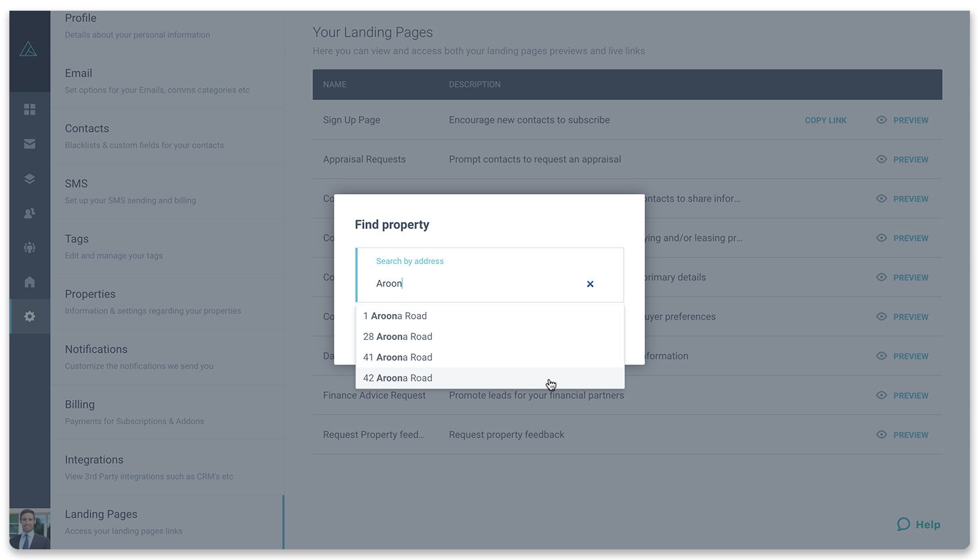Select the properties home icon in sidebar

click(29, 281)
